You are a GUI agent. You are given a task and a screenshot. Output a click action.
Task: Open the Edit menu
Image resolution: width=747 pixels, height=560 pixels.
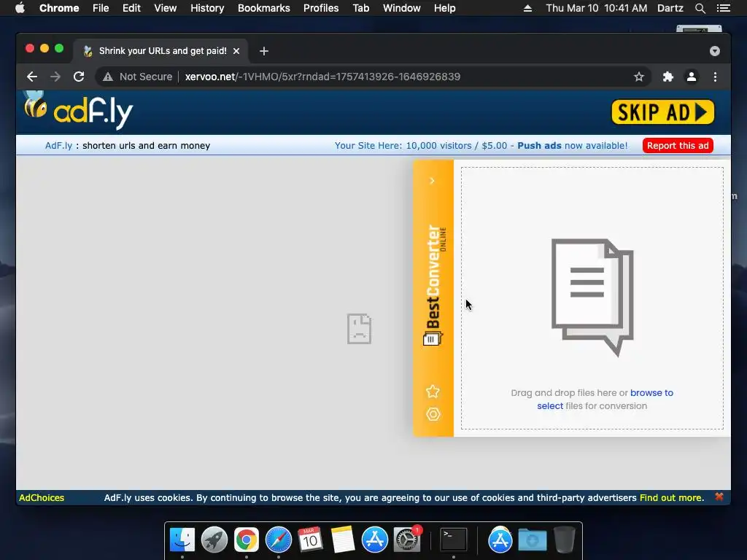131,8
